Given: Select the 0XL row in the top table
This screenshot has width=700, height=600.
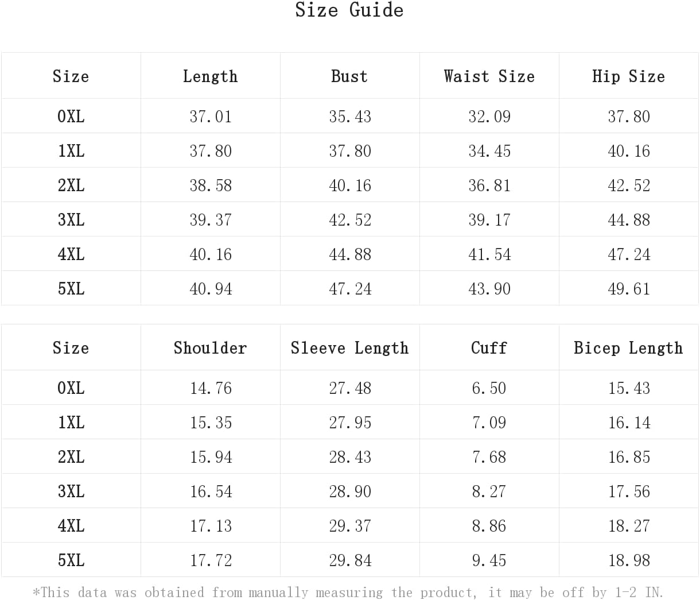Looking at the screenshot, I should (349, 116).
